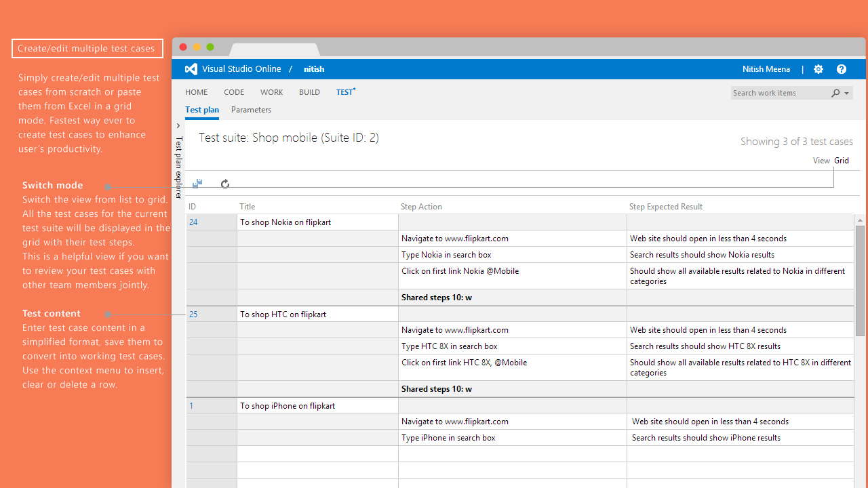Select 'Search results should show Nokia results' cell
The image size is (868, 488).
[740, 255]
